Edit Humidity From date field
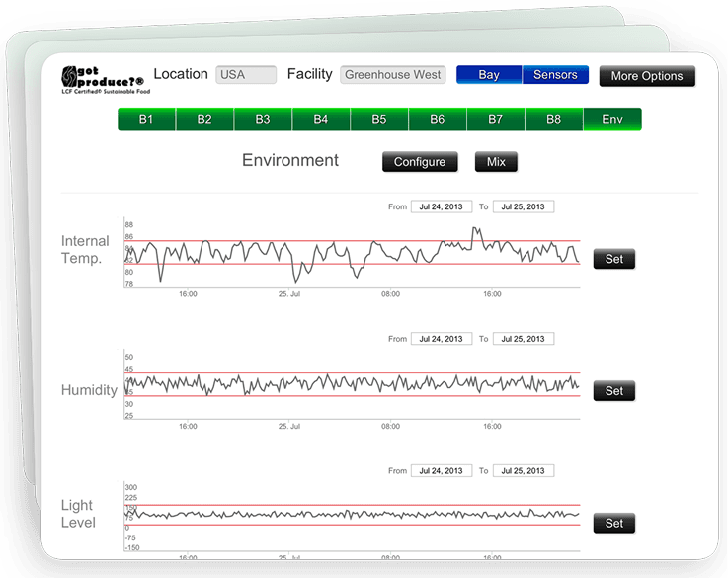Viewport: 728px width, 578px height. click(442, 339)
